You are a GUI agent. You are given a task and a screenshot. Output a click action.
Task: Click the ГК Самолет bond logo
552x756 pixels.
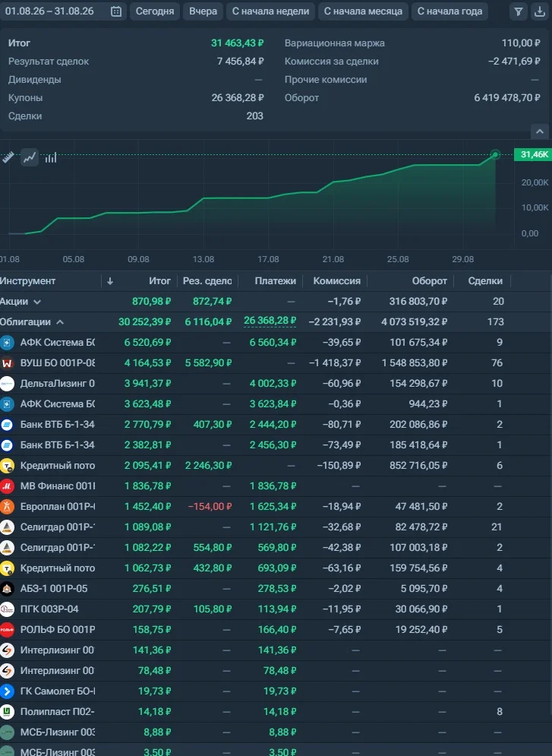coord(7,691)
